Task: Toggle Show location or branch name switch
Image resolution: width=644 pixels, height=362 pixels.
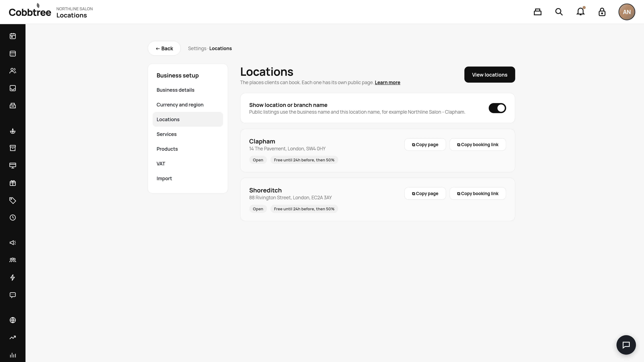Action: pos(497,108)
